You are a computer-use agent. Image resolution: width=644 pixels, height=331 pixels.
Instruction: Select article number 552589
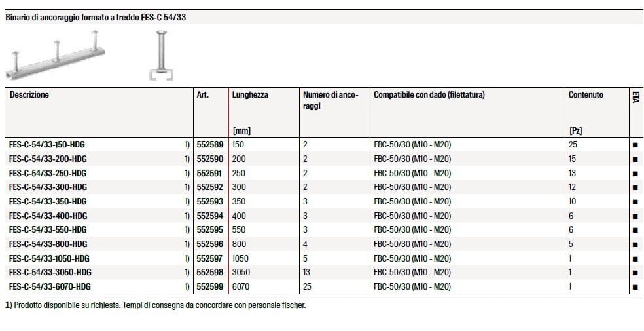210,144
